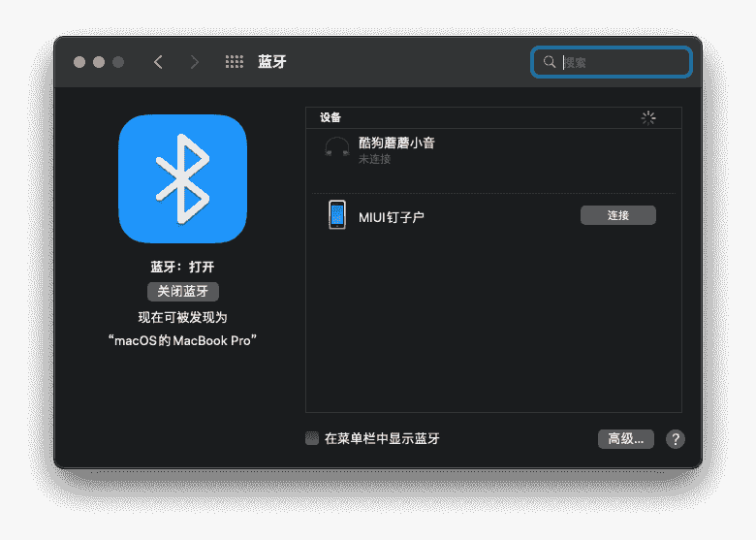Viewport: 756px width, 540px height.
Task: Close the Bluetooth preferences window
Action: [79, 62]
